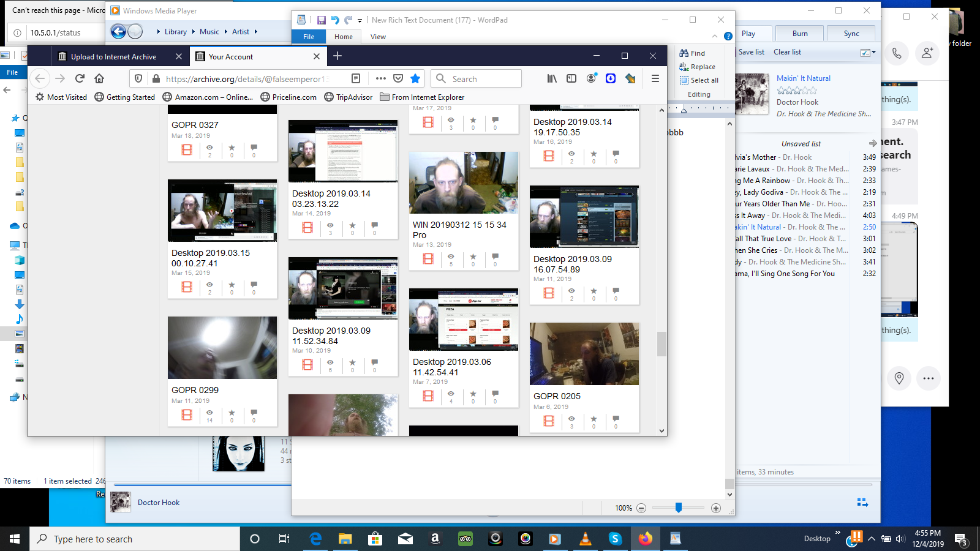Save document from WordPad quick access
The image size is (980, 551).
click(x=321, y=20)
